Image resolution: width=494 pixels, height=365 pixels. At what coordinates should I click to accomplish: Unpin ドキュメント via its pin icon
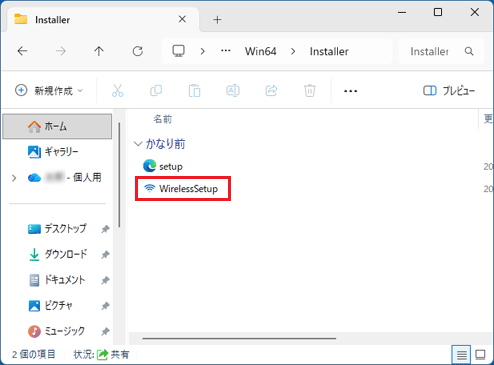coord(105,280)
